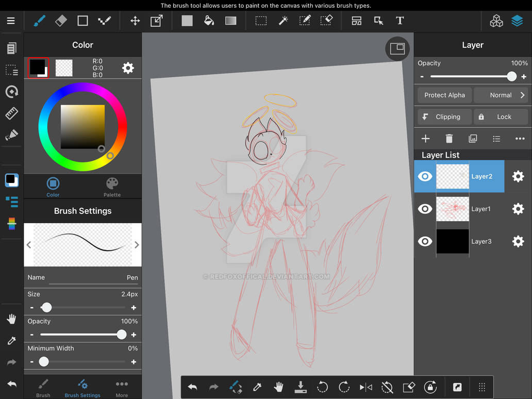Switch to the Brush Settings tab
The width and height of the screenshot is (532, 399).
82,388
